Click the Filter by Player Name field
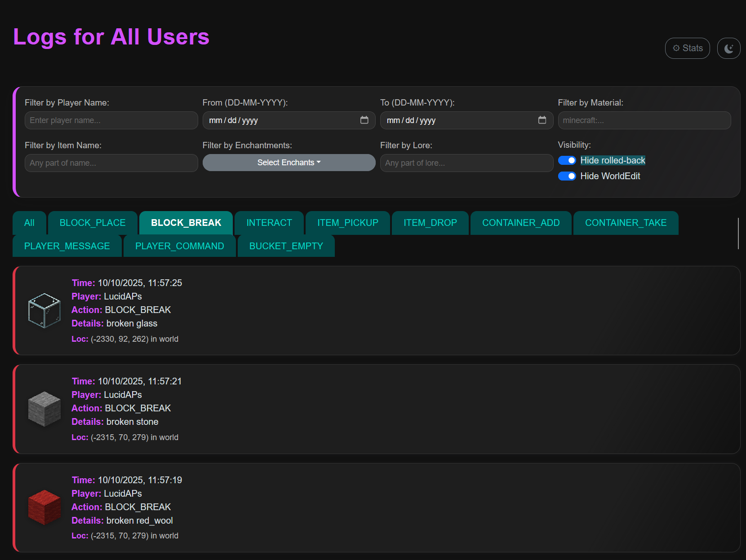The image size is (746, 560). coord(111,120)
